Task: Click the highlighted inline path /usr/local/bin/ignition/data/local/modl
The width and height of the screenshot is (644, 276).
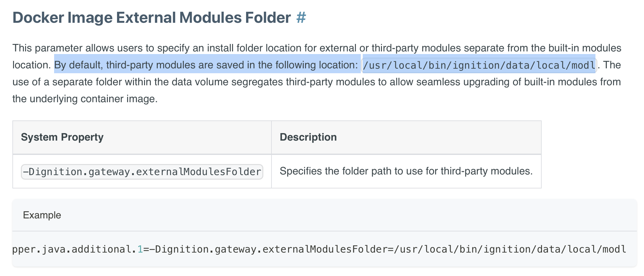Action: tap(479, 65)
